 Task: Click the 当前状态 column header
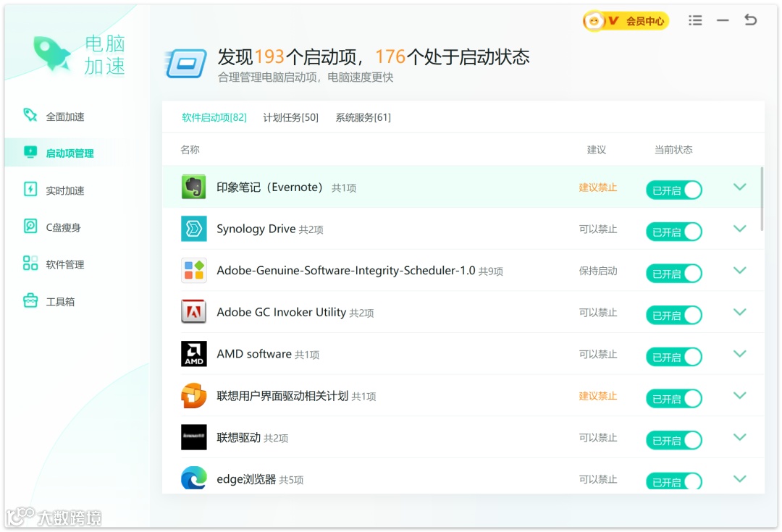[673, 150]
